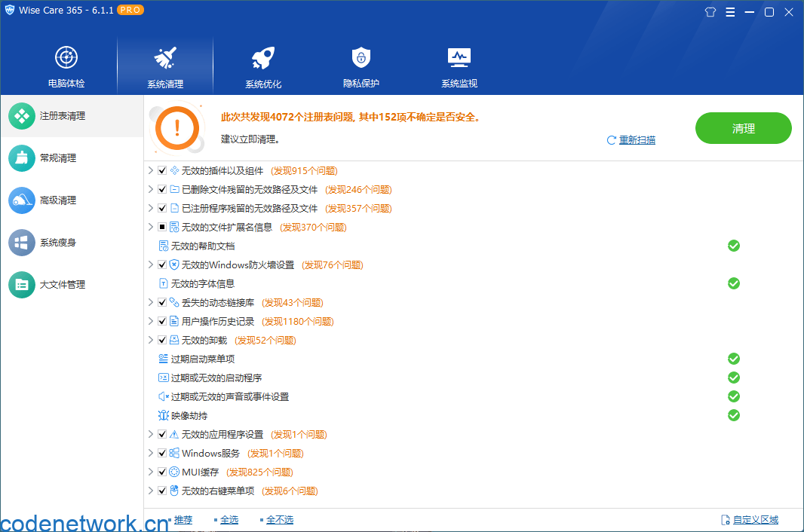Open the hamburger menu in title bar
Image resolution: width=804 pixels, height=532 pixels.
(730, 12)
